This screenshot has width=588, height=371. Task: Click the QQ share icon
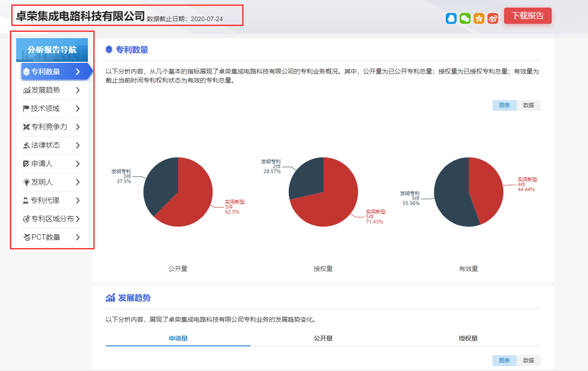tap(451, 18)
